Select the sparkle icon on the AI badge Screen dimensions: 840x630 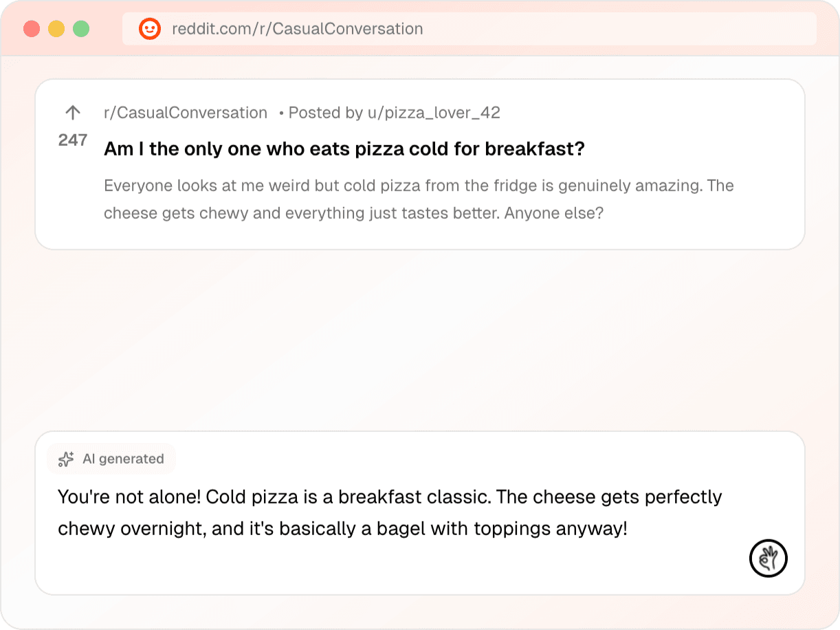pos(65,459)
